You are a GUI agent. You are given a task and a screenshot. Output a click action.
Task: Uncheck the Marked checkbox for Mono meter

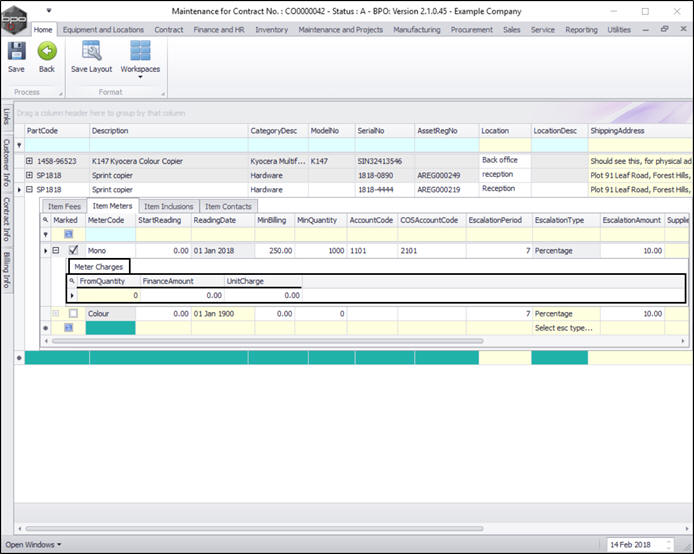72,250
